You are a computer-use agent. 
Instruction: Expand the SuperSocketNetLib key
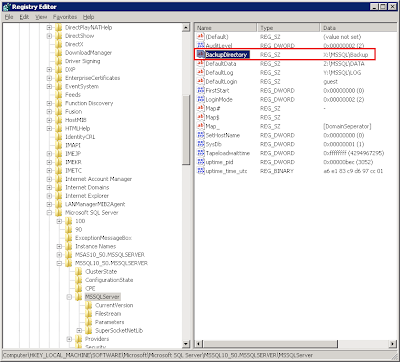click(79, 331)
